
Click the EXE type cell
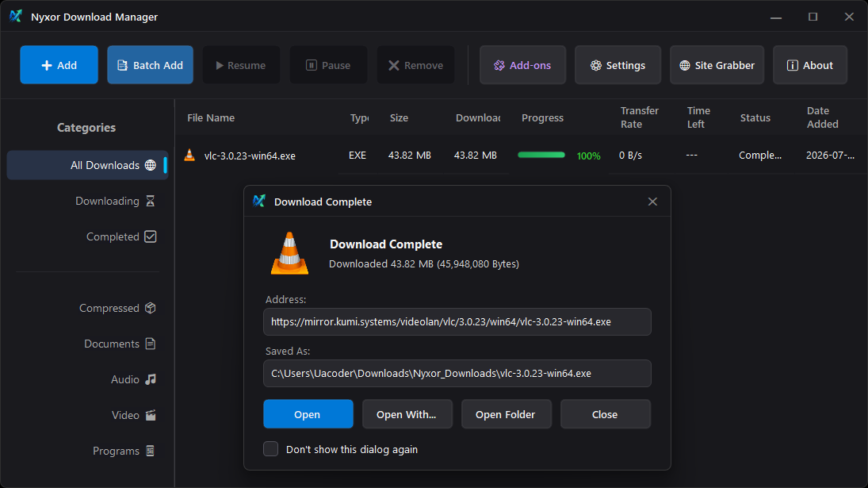358,155
